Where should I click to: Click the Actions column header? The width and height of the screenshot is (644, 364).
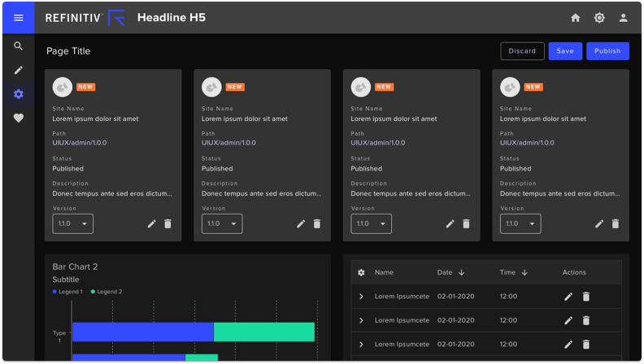pos(574,272)
